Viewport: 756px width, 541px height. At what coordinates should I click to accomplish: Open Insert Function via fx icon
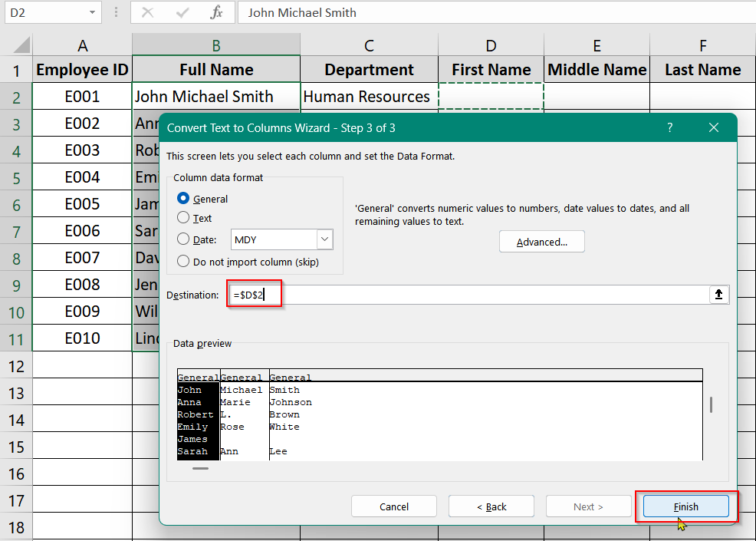coord(216,12)
